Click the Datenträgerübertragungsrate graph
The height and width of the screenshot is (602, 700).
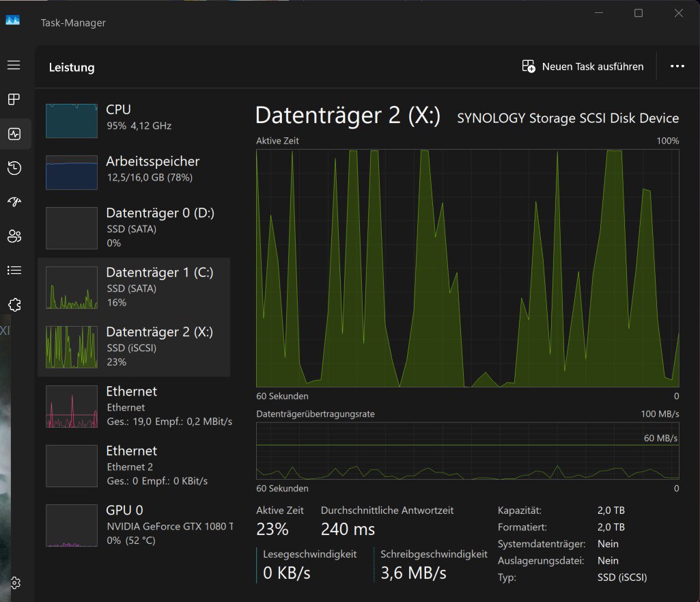pyautogui.click(x=467, y=451)
